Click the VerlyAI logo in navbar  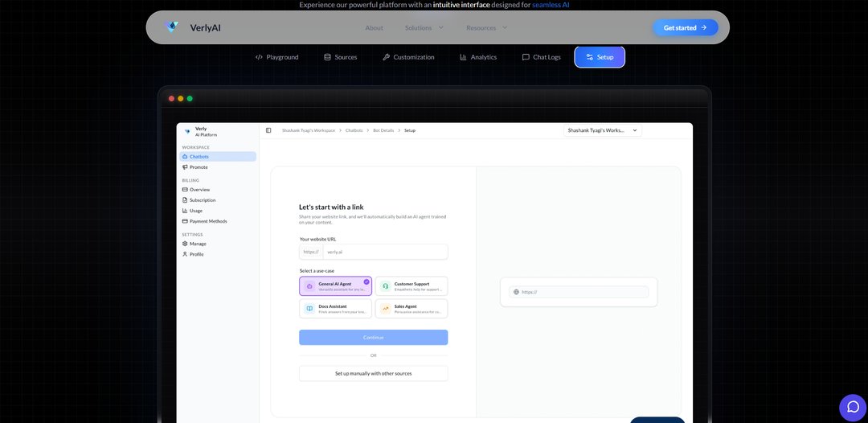click(x=172, y=27)
